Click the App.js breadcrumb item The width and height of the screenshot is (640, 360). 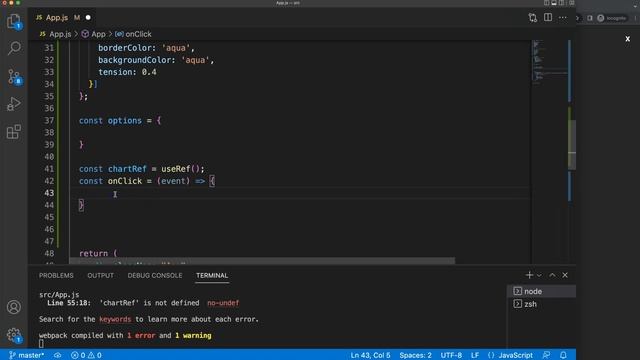tap(56, 34)
